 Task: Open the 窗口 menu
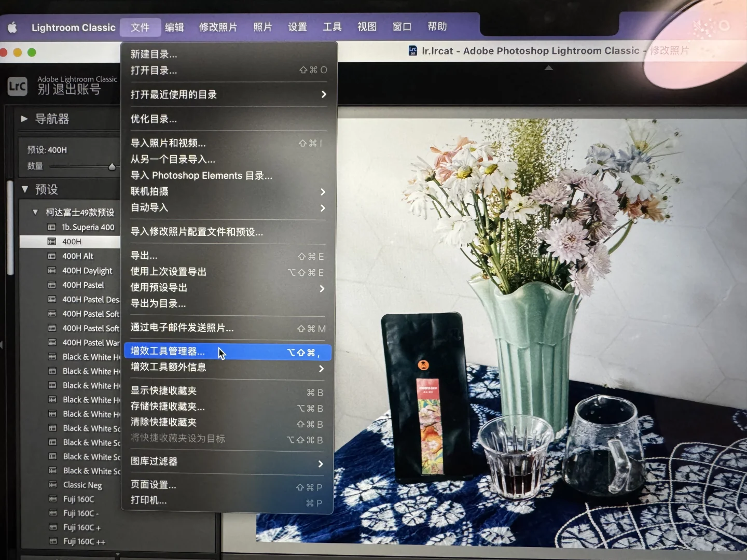click(x=400, y=27)
